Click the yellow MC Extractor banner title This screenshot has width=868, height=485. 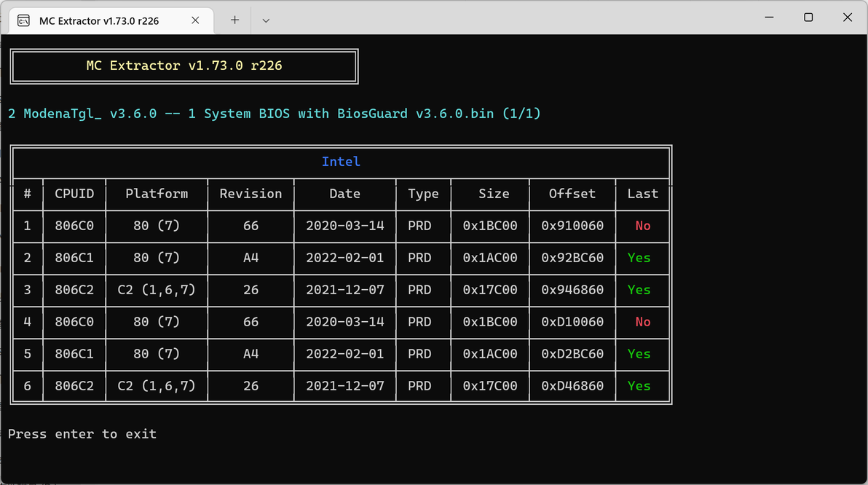pos(184,66)
